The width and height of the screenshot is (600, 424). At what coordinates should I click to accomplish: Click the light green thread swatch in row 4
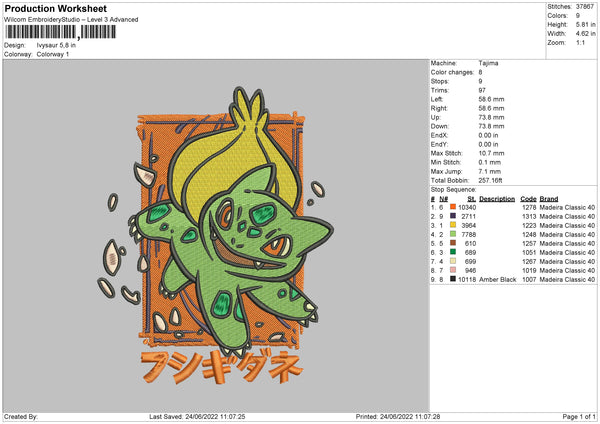453,234
